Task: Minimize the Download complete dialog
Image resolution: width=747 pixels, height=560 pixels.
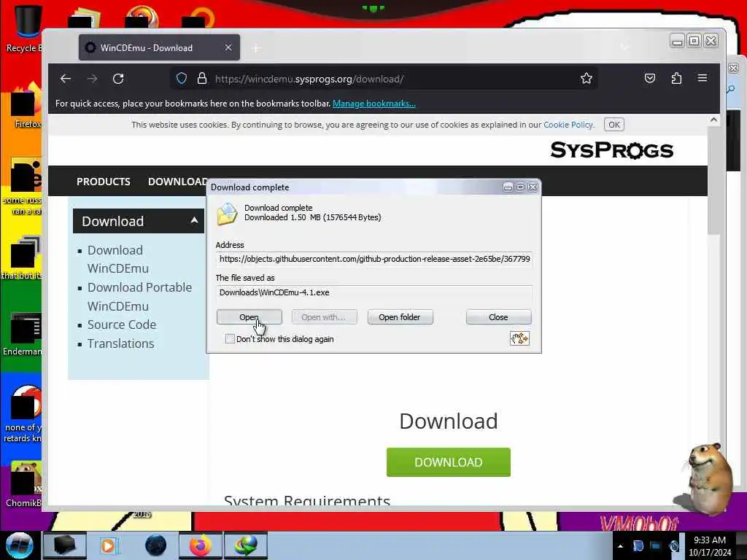Action: [508, 187]
